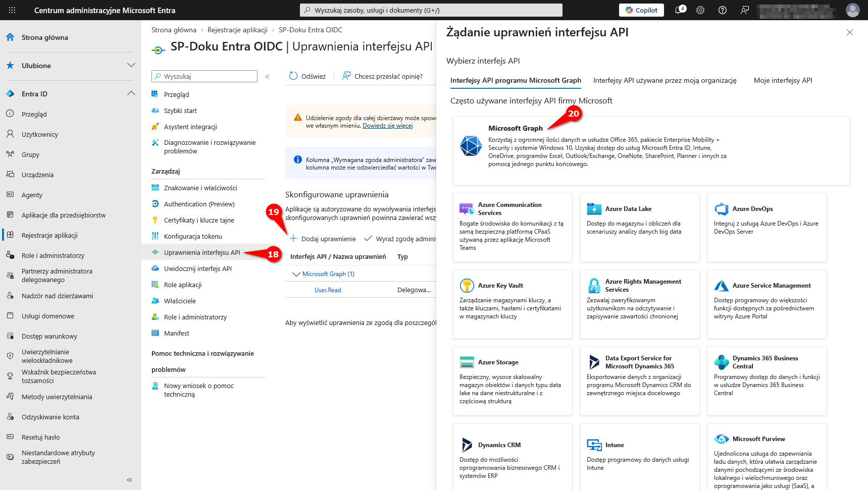This screenshot has height=490, width=868.
Task: Switch to Interfejsy API programu Microsoft Graph tab
Action: 516,80
